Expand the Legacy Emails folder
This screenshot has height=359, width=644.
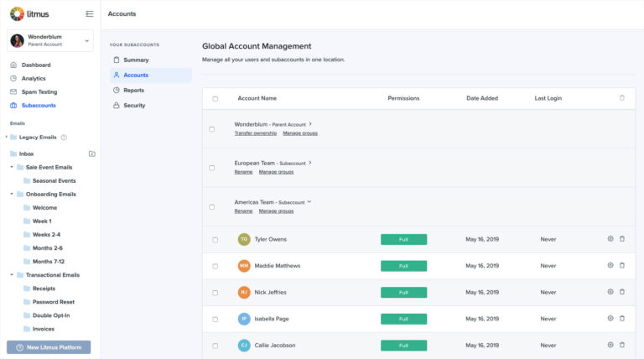(x=6, y=138)
